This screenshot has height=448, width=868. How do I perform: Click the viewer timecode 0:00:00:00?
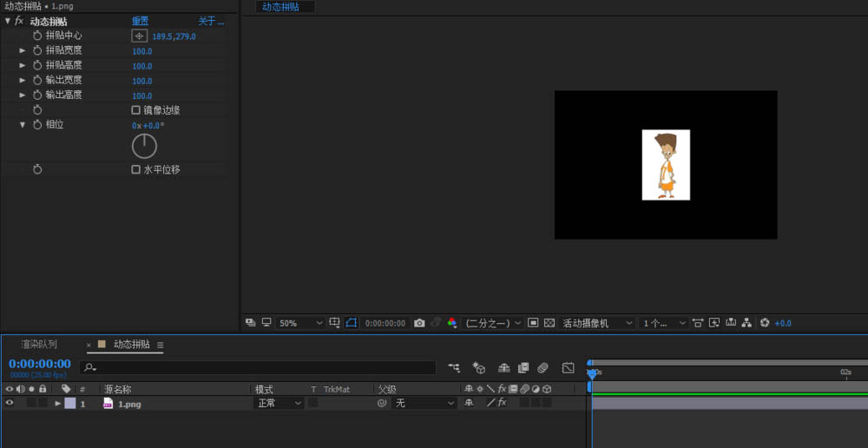pyautogui.click(x=385, y=323)
